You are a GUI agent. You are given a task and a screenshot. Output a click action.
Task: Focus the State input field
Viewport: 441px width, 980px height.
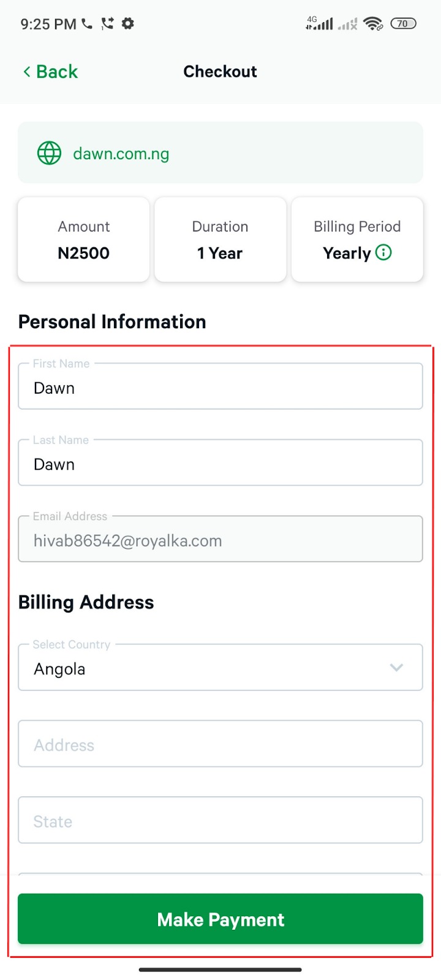(x=221, y=821)
